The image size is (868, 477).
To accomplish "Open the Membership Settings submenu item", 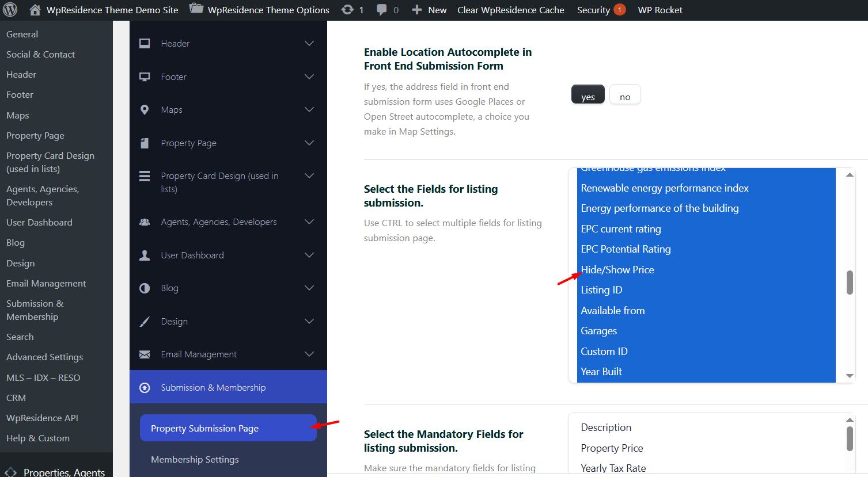I will pyautogui.click(x=195, y=459).
